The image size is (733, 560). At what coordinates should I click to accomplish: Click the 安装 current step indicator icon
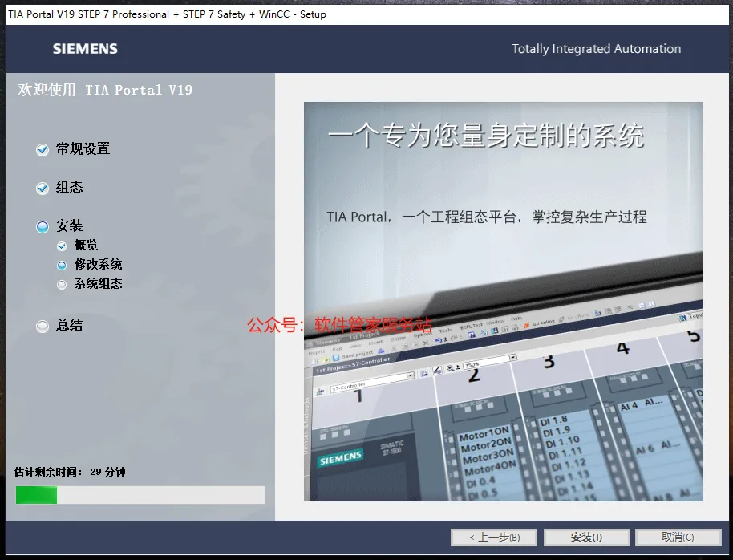point(43,227)
